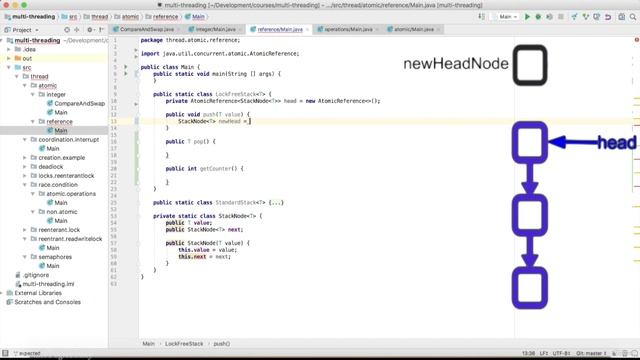
Task: Click Git master branch widget
Action: coord(591,353)
